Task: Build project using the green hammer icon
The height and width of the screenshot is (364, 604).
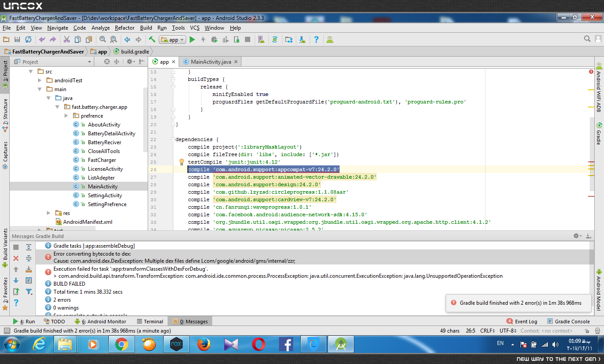Action: pyautogui.click(x=152, y=40)
